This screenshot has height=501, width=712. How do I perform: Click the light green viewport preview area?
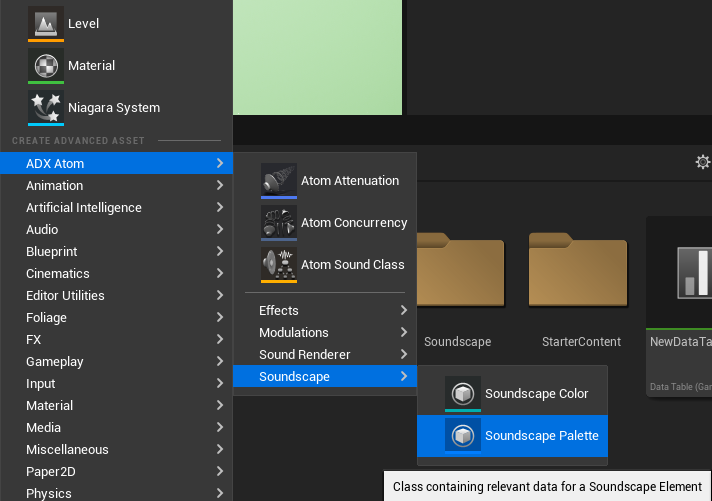317,57
